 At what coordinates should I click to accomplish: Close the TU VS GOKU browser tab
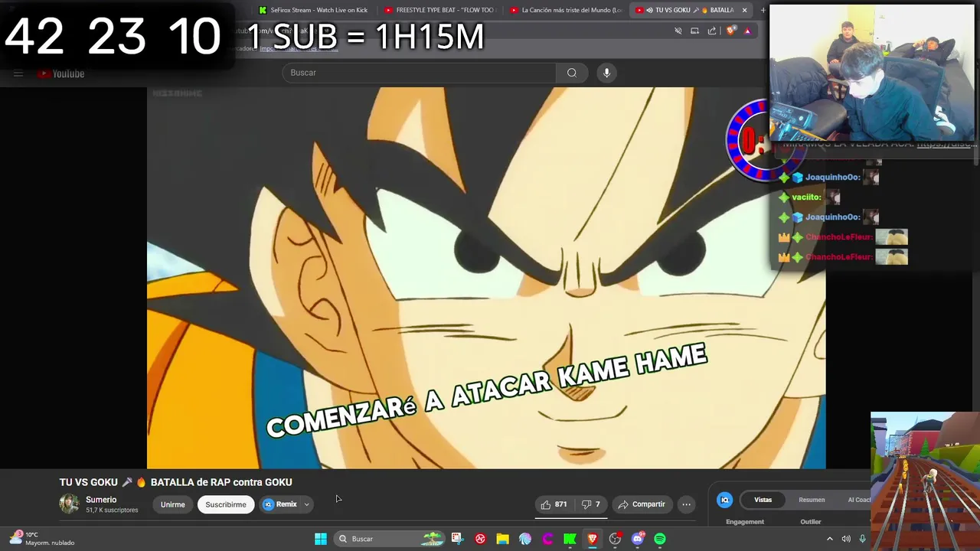coord(744,10)
